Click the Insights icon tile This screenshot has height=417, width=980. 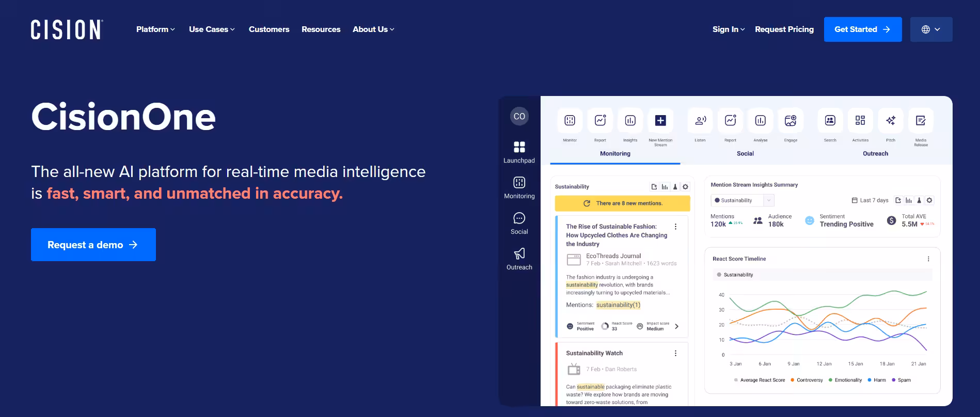pos(630,121)
